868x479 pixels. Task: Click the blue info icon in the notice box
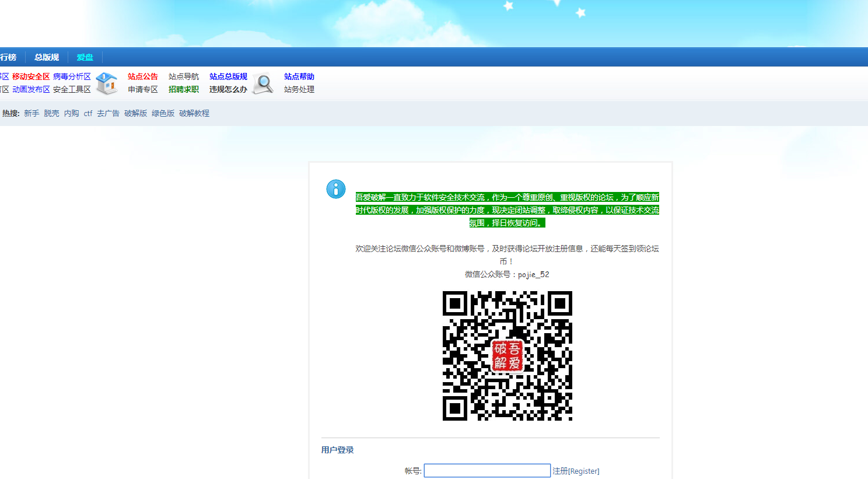pos(336,189)
